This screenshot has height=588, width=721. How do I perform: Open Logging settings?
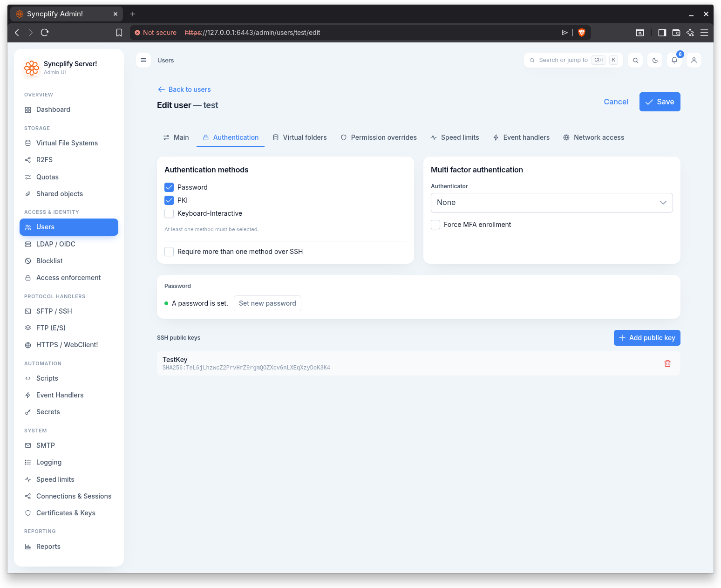[69, 462]
